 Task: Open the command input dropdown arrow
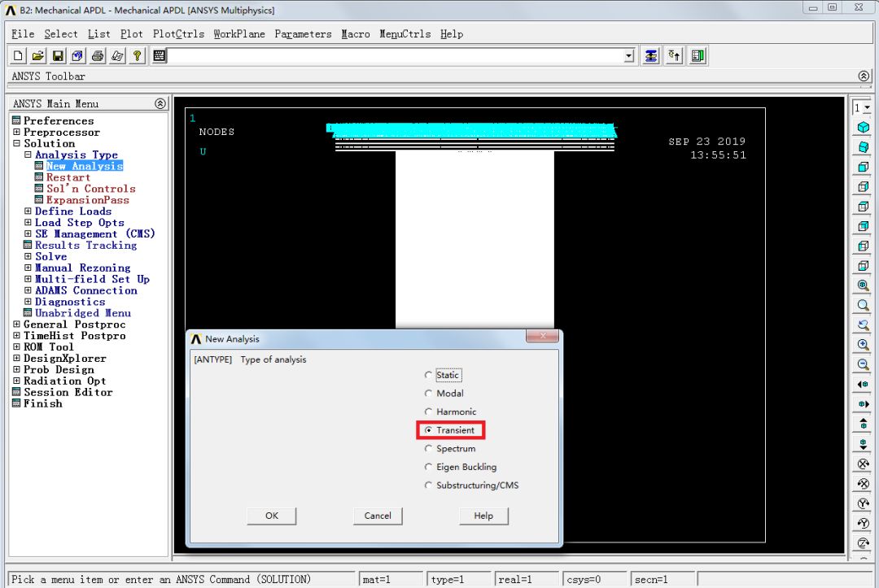(x=629, y=56)
